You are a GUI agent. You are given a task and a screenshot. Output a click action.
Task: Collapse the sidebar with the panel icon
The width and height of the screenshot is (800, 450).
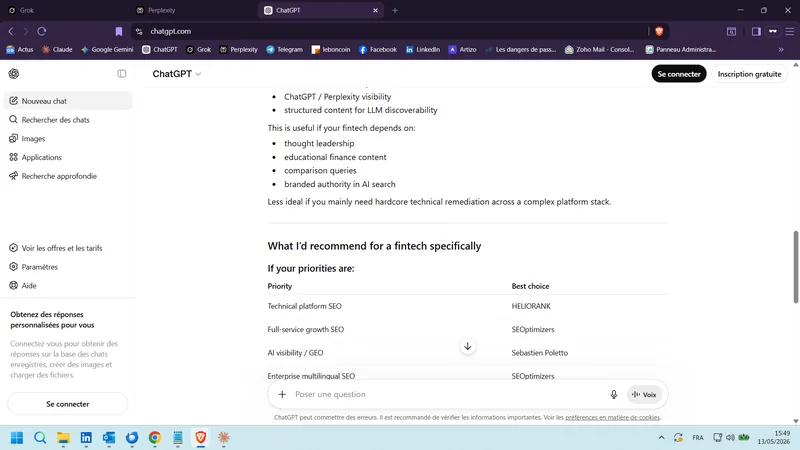pos(121,74)
